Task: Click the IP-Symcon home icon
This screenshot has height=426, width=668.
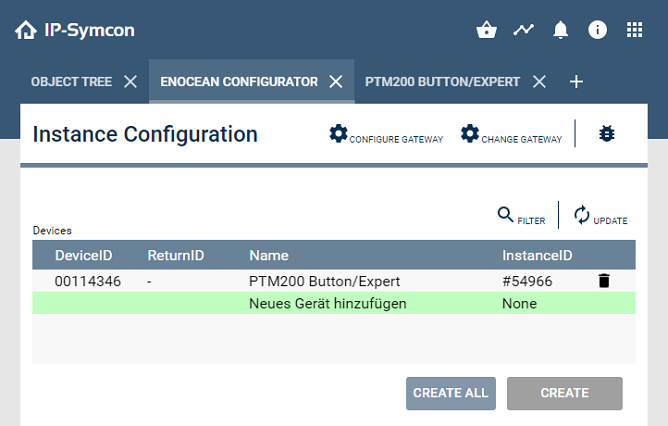Action: click(26, 30)
